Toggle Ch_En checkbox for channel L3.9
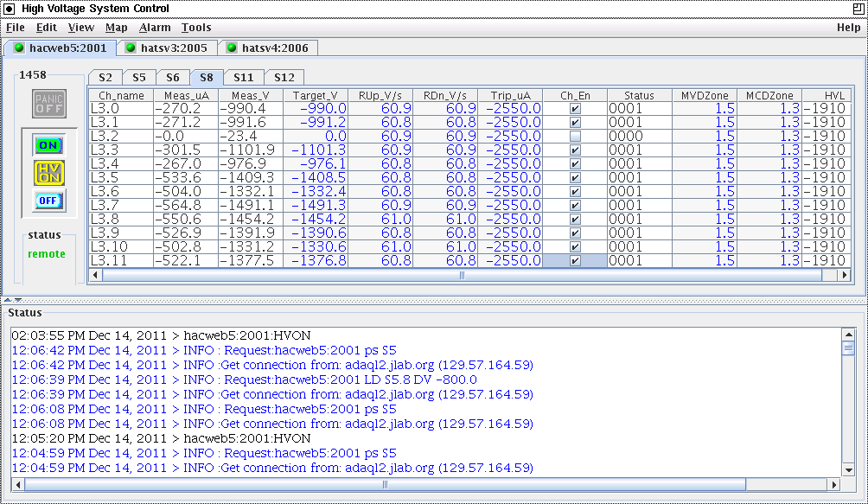The height and width of the screenshot is (504, 868). (x=575, y=233)
